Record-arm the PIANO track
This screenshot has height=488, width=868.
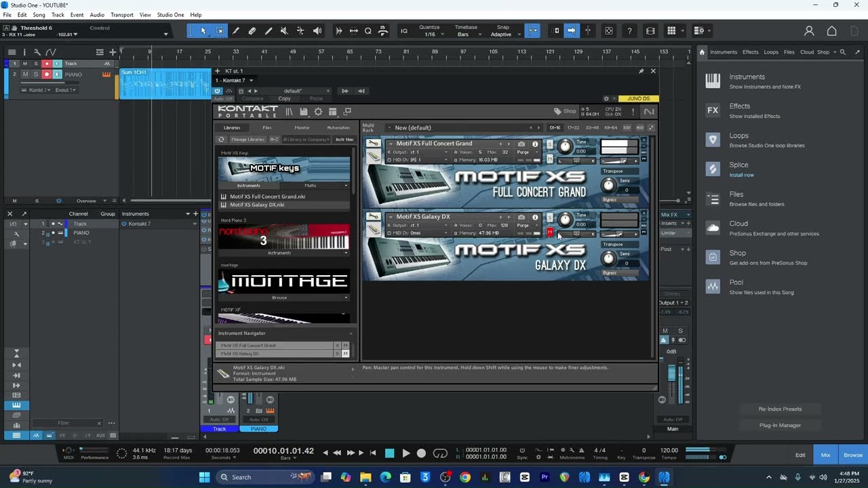coord(46,75)
